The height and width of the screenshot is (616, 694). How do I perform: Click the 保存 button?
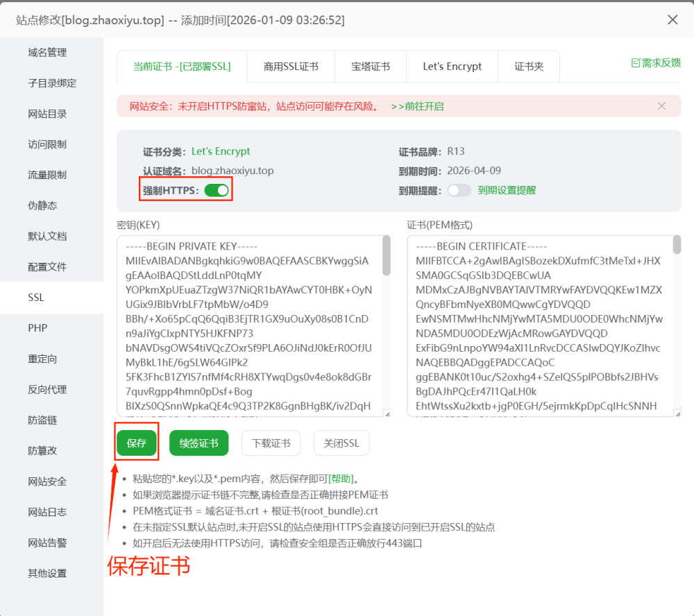136,443
